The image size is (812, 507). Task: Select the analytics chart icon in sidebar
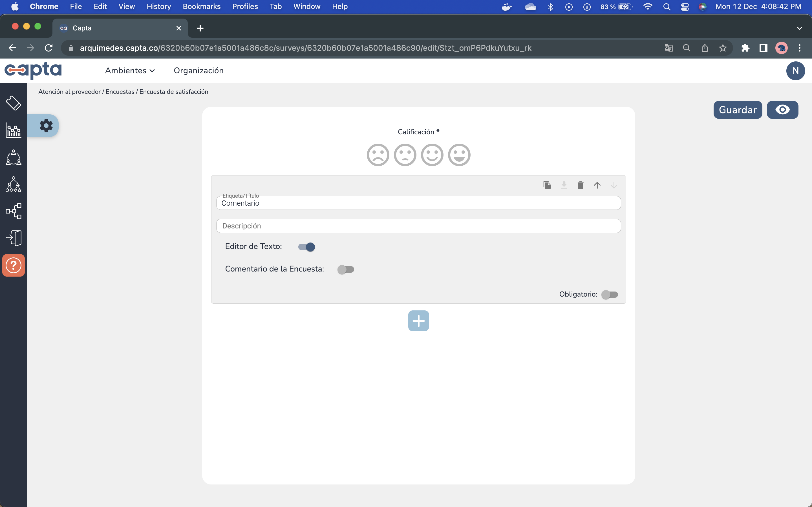tap(14, 131)
